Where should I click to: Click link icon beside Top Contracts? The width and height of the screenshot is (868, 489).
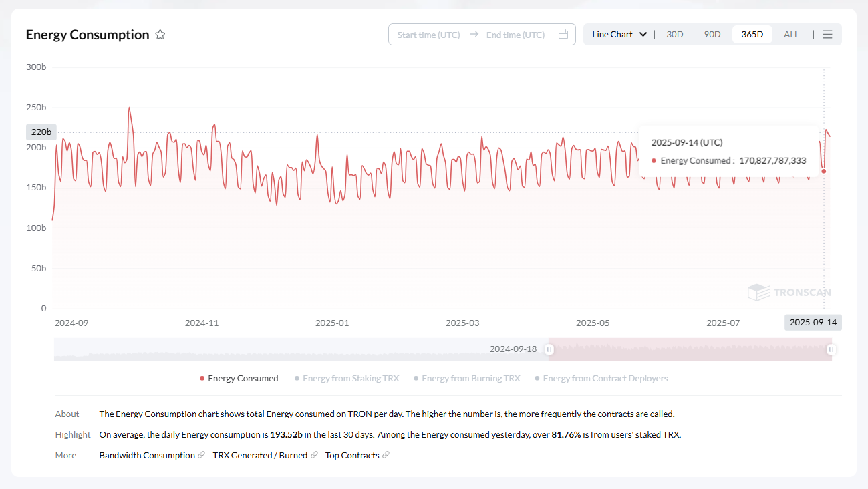[386, 455]
